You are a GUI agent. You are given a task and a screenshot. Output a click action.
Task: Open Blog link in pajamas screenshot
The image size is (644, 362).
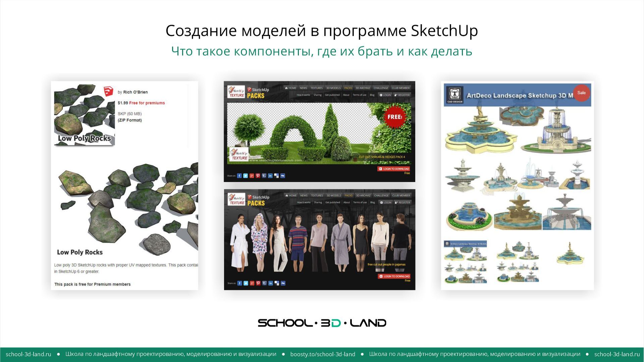(x=372, y=202)
